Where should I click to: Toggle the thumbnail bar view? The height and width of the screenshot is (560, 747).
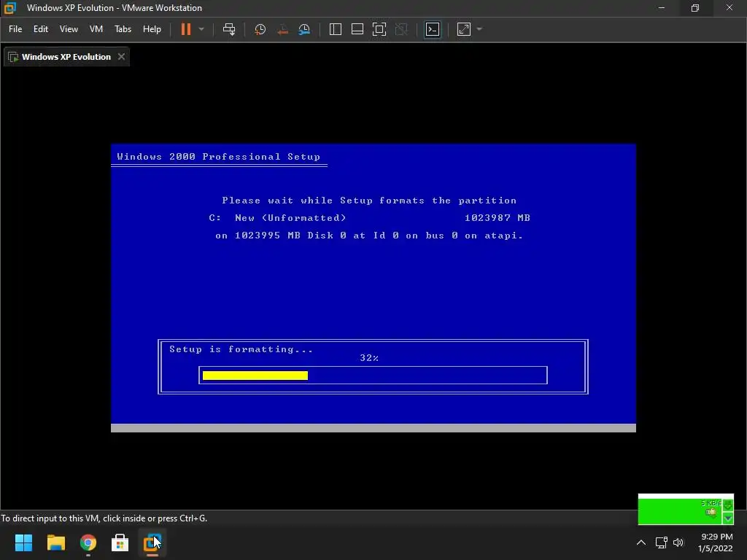[x=357, y=29]
